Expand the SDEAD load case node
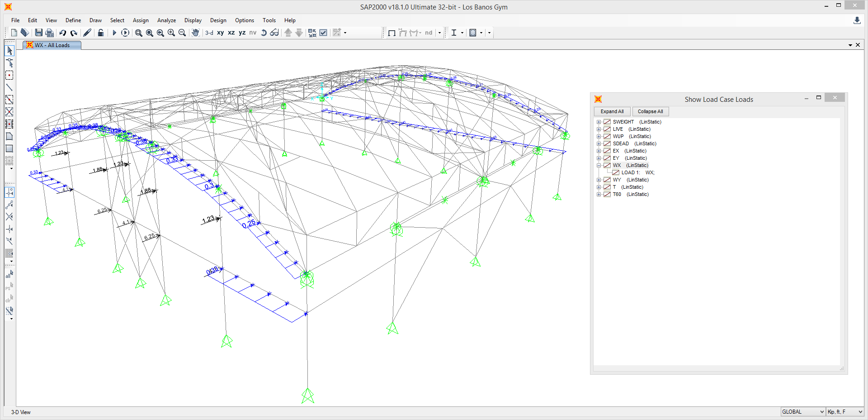 click(599, 143)
